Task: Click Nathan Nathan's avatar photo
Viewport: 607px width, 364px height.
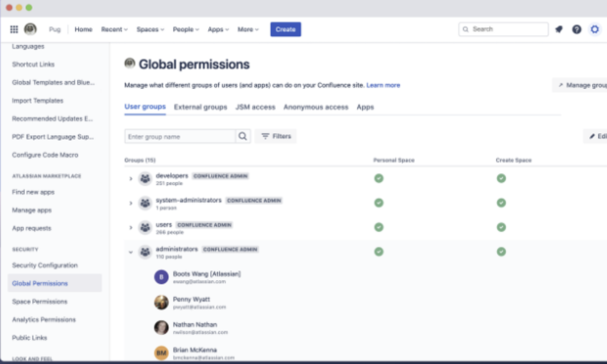Action: 161,328
